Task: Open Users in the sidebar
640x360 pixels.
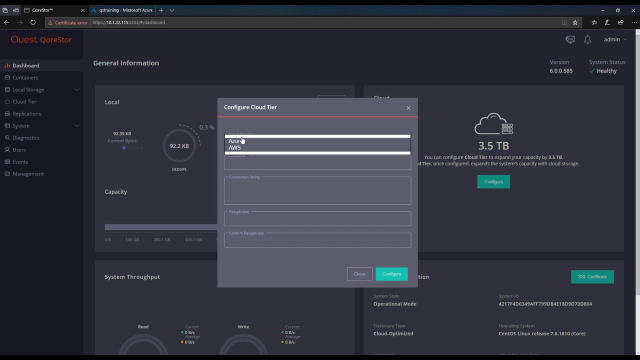Action: coord(19,150)
